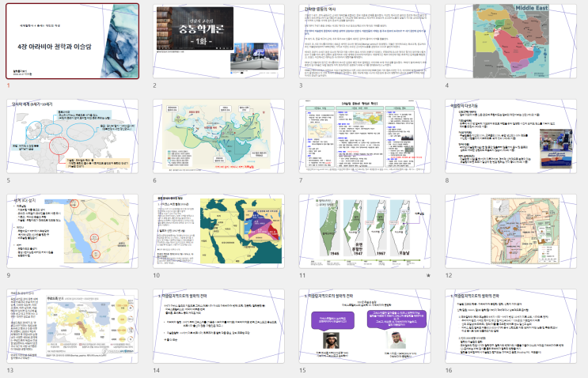Click the slide number 1 label
Image resolution: width=588 pixels, height=378 pixels.
click(9, 85)
